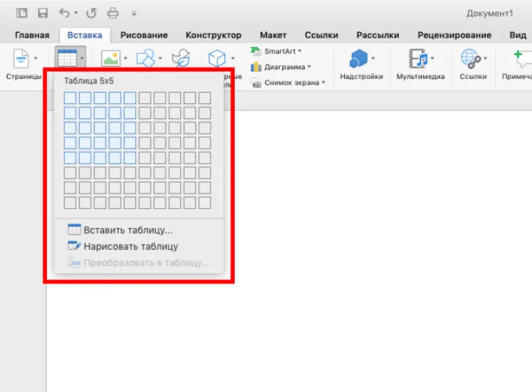Click the sidebar layout icon in title bar

coord(21,13)
